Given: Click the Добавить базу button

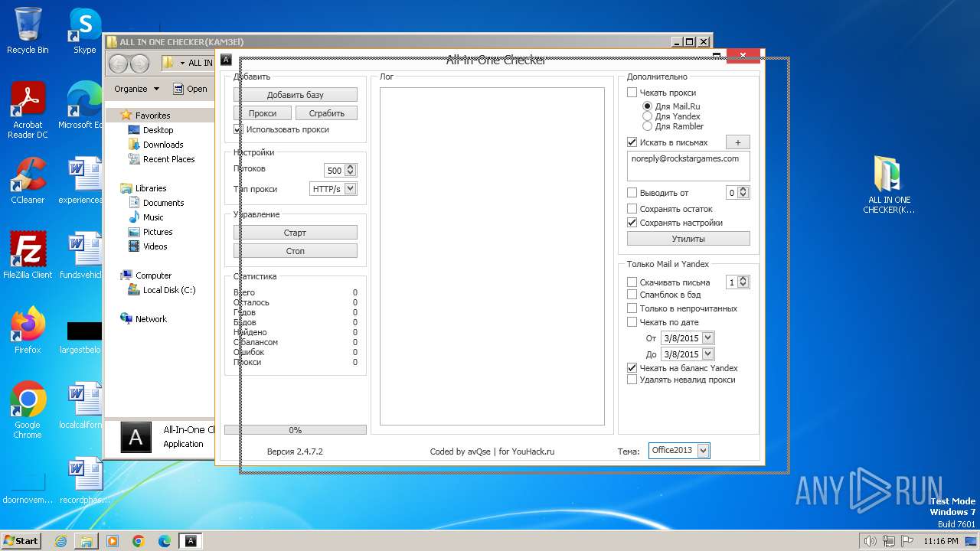Looking at the screenshot, I should pos(296,95).
